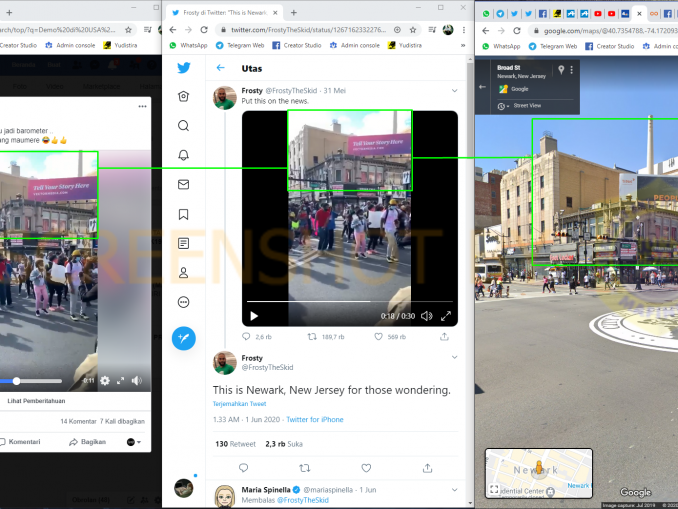Click the location pin icon in the Broad St panel
The image size is (678, 509).
point(561,70)
